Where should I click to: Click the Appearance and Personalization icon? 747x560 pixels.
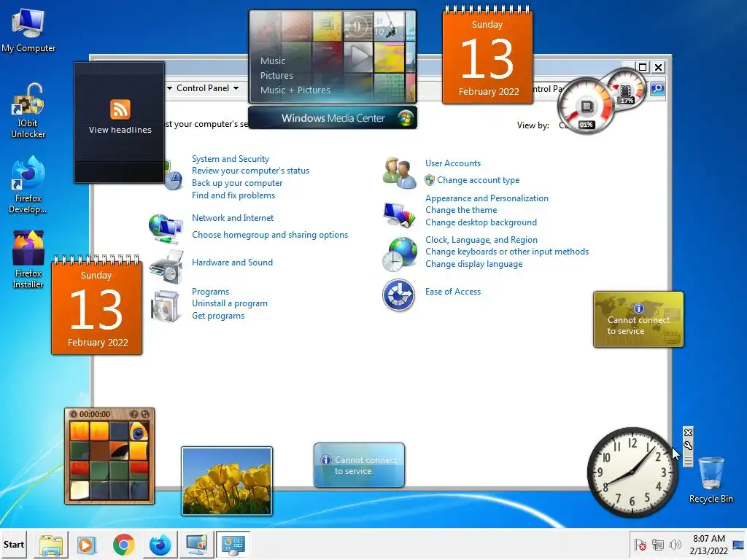click(399, 215)
